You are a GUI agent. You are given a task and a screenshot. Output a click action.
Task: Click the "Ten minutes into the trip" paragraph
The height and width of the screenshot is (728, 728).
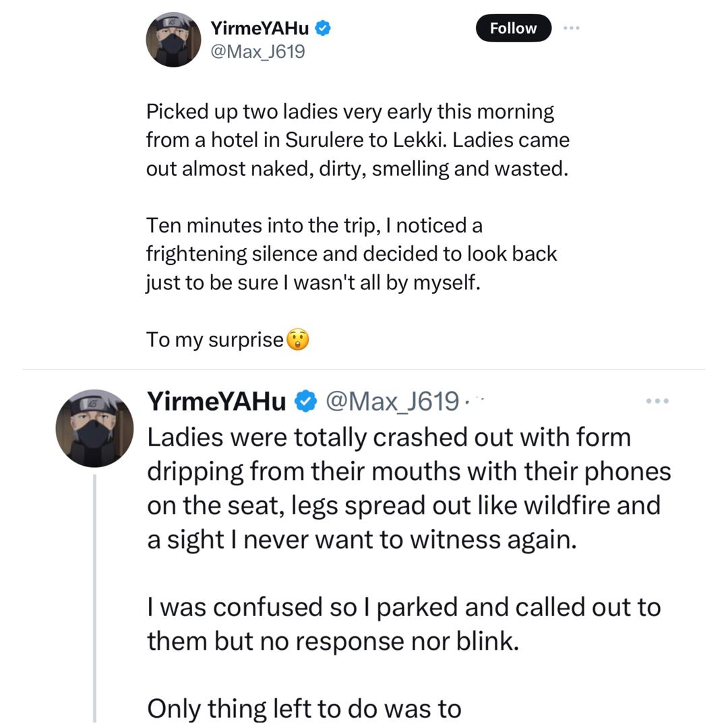point(351,253)
